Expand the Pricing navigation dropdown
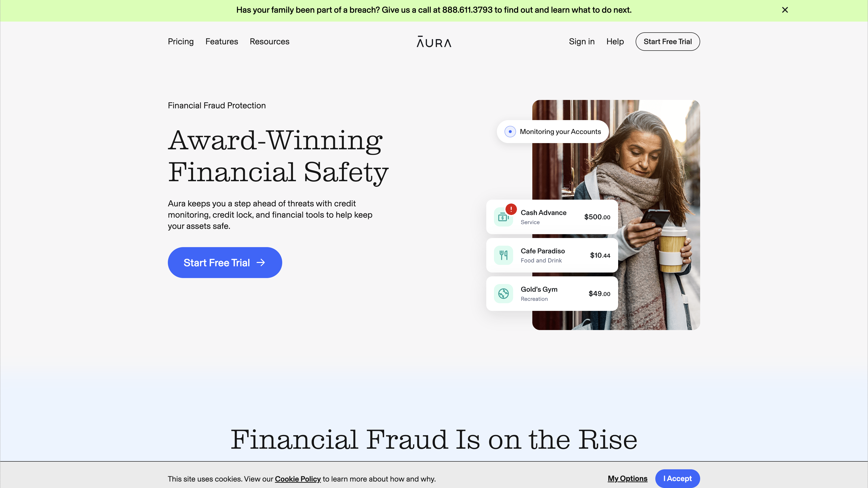Viewport: 868px width, 488px height. tap(181, 42)
